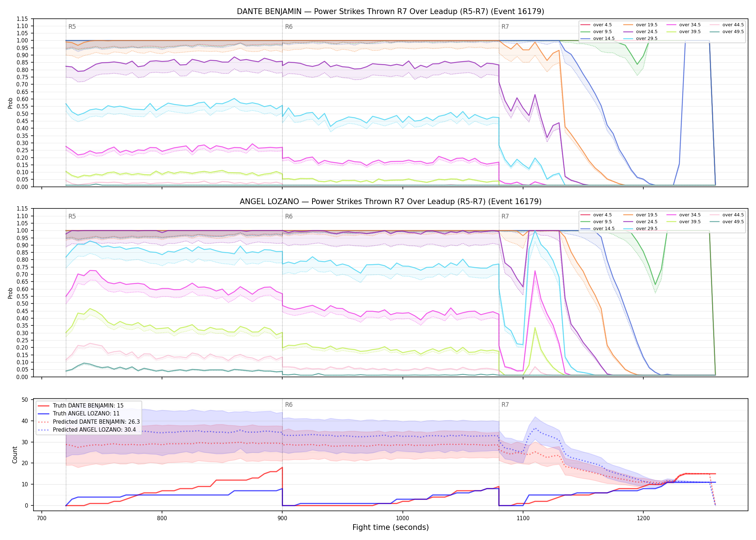Click the 0.50 tick on Dante Benjamin Prob axis
The image size is (756, 540).
22,114
